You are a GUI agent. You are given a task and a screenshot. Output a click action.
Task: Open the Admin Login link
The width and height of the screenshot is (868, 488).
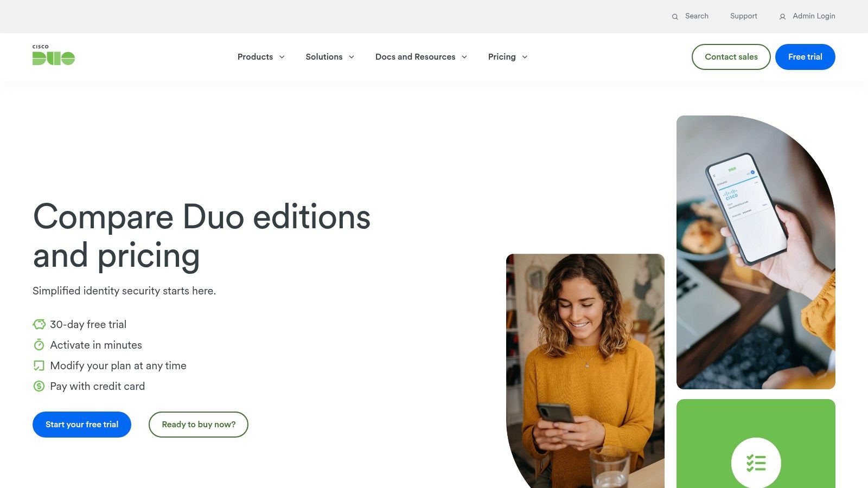(814, 16)
